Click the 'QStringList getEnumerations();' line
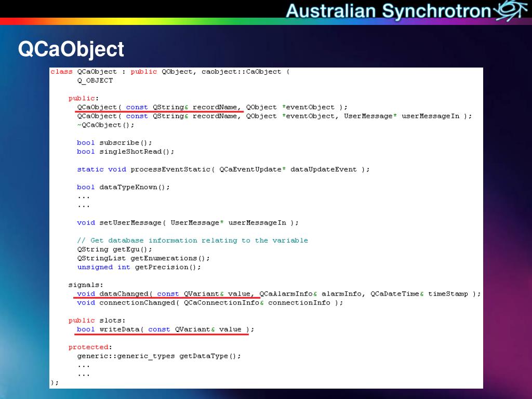The width and height of the screenshot is (532, 399). point(143,258)
